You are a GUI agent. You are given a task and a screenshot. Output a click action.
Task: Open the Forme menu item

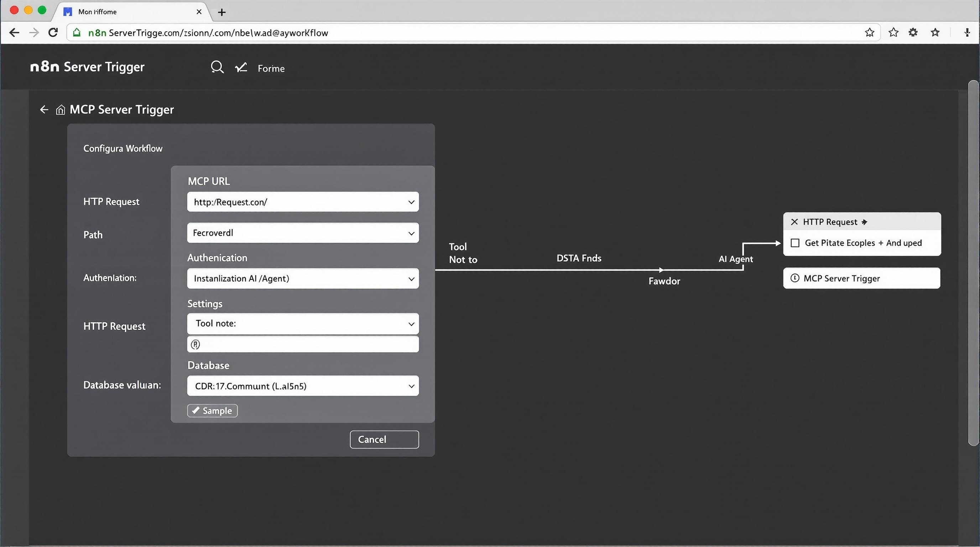click(271, 68)
